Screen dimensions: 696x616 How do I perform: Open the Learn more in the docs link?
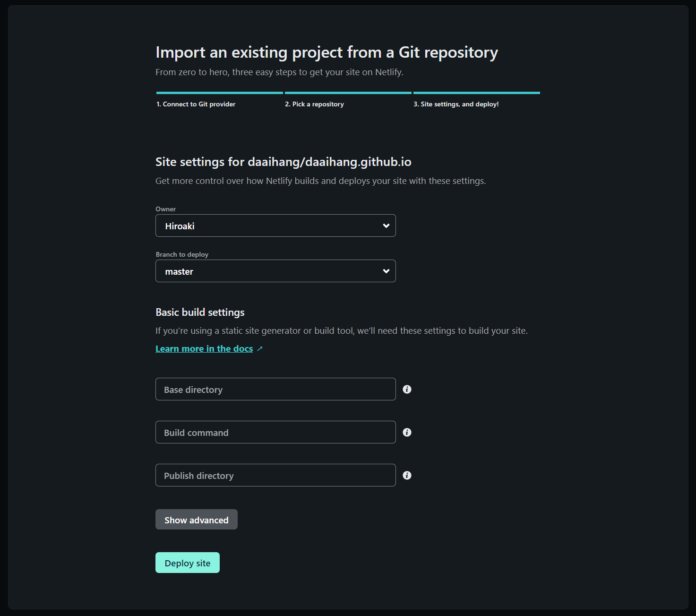204,349
